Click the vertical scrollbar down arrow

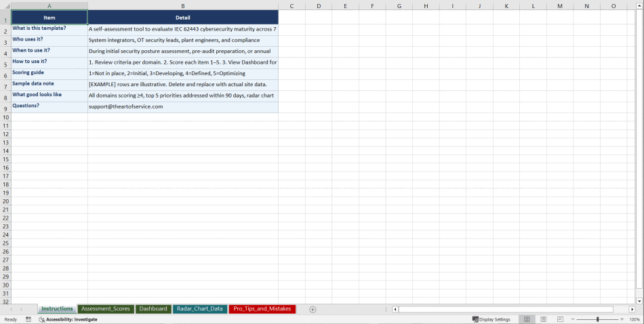(639, 300)
